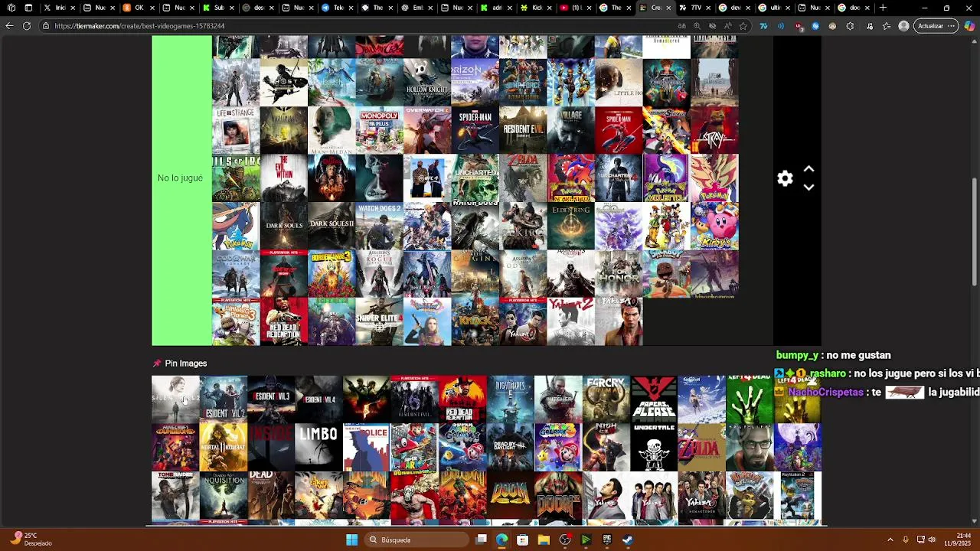Viewport: 980px width, 551px height.
Task: Open the browser profile avatar
Action: (903, 26)
